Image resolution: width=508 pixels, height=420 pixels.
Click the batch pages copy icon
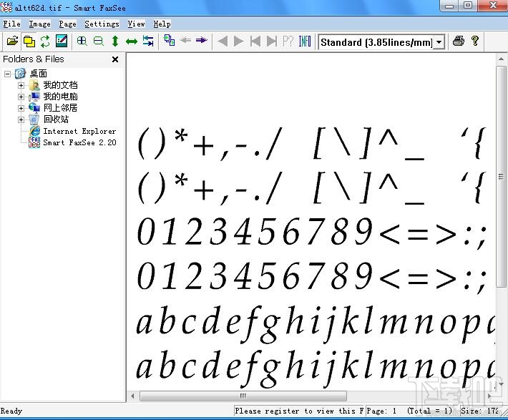click(x=169, y=41)
